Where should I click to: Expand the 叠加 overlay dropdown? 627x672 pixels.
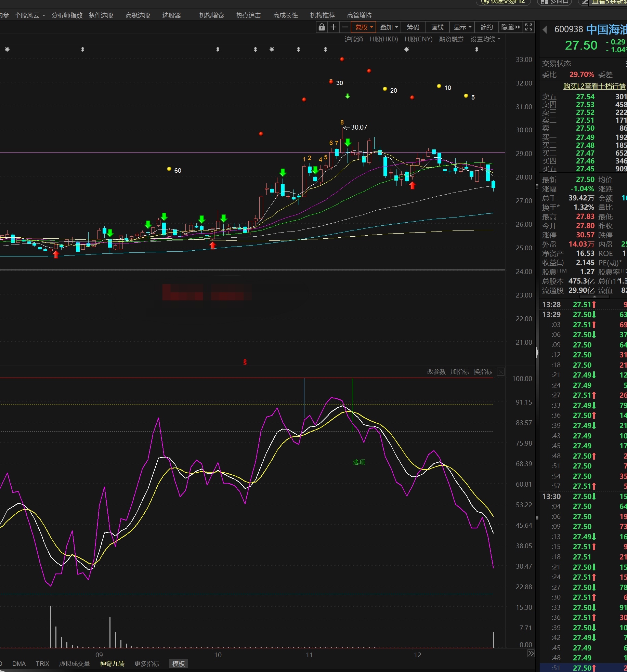pyautogui.click(x=389, y=27)
